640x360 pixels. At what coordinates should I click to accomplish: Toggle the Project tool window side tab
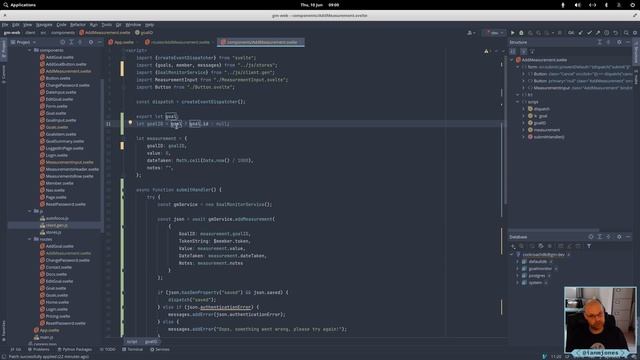click(4, 49)
